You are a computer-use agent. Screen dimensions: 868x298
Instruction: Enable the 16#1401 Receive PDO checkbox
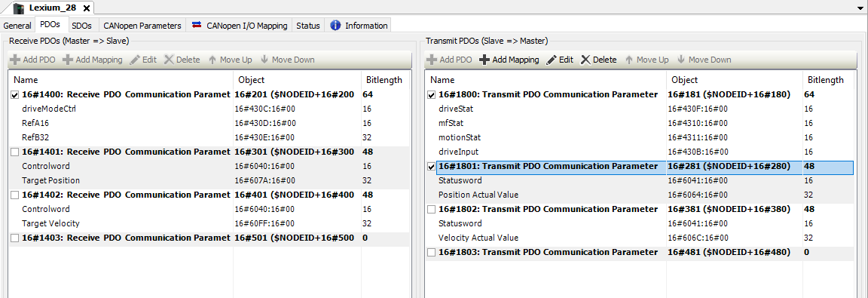[15, 152]
